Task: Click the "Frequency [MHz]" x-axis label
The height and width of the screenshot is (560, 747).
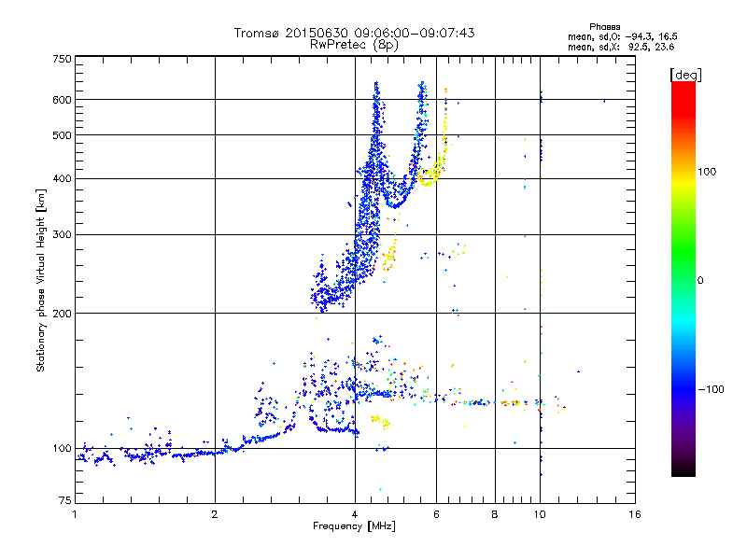Action: (x=354, y=526)
